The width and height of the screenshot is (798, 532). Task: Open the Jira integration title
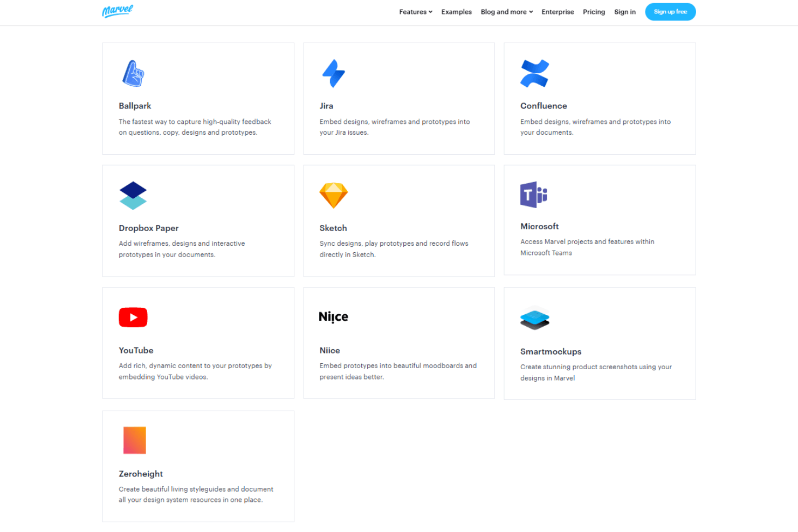[x=326, y=106]
